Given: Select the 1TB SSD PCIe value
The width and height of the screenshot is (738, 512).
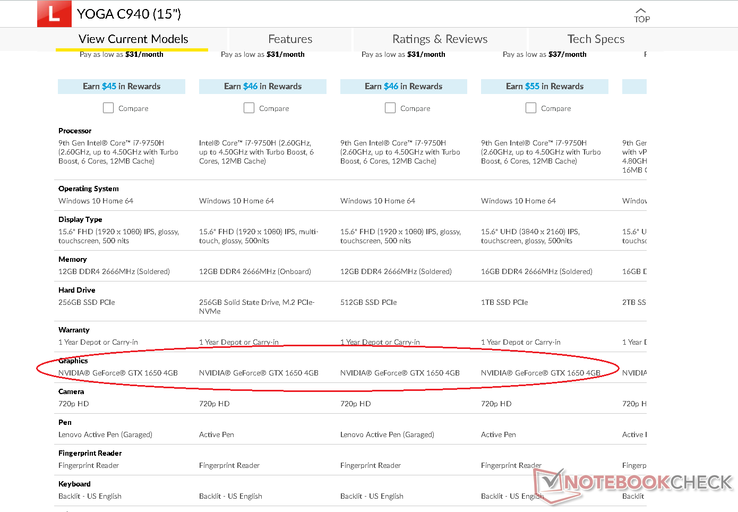Looking at the screenshot, I should click(x=505, y=302).
